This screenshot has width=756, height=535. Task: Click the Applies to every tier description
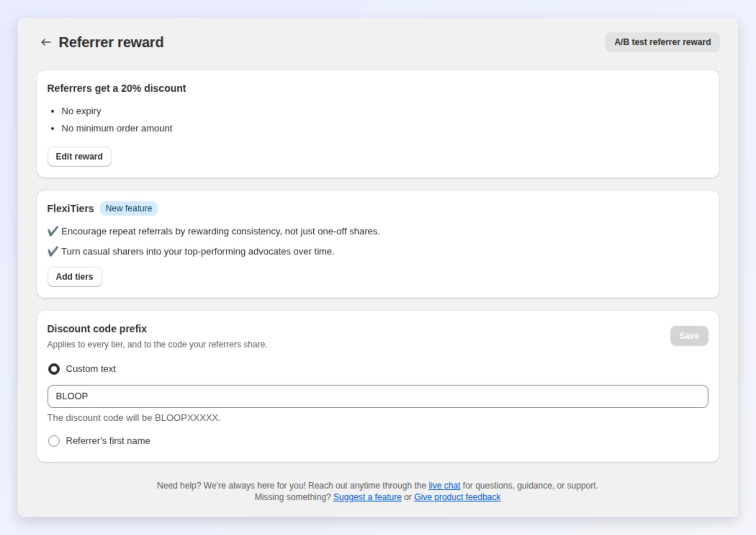click(x=157, y=344)
